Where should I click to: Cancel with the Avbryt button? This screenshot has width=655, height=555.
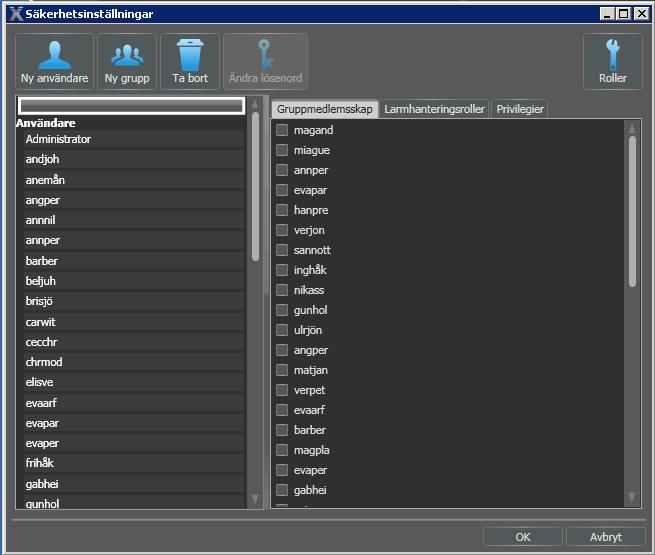[606, 537]
